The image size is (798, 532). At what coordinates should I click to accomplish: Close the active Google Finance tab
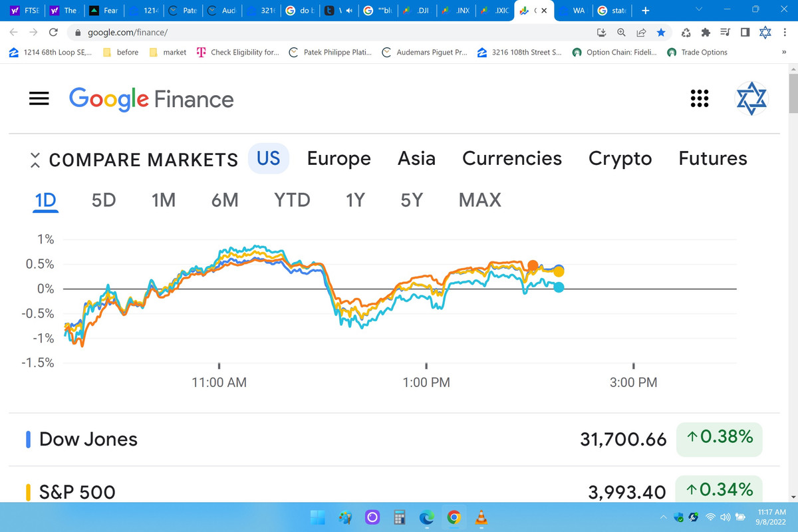[x=544, y=11]
